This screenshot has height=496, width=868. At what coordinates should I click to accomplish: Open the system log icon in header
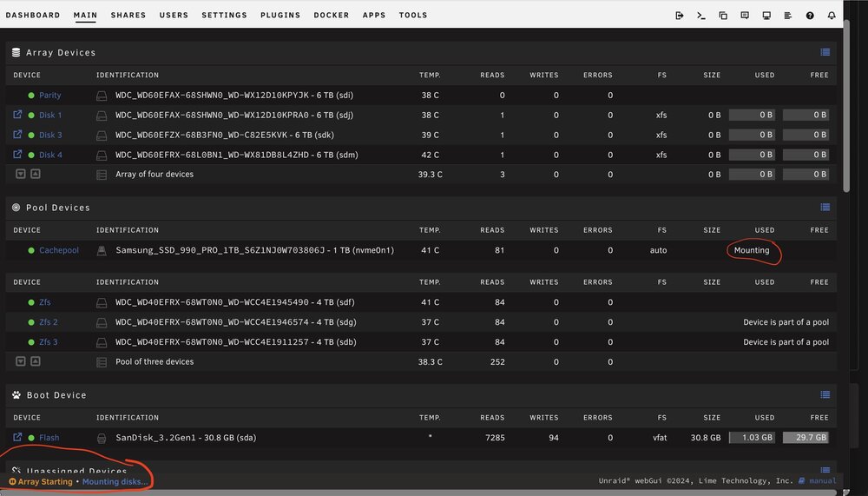788,16
